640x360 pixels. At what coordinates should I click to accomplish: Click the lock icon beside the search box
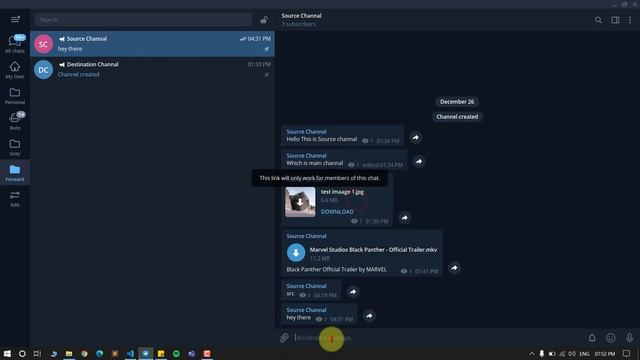[x=264, y=20]
